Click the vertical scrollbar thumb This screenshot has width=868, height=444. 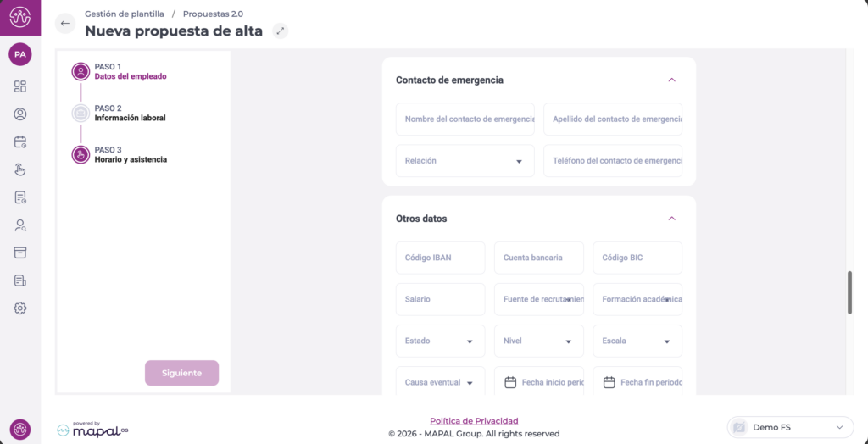click(x=850, y=292)
